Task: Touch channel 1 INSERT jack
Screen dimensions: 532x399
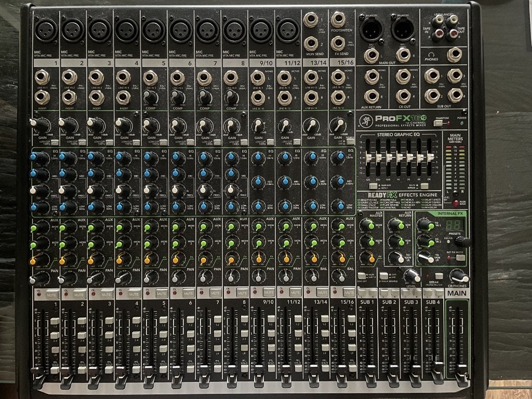Action: [x=42, y=97]
